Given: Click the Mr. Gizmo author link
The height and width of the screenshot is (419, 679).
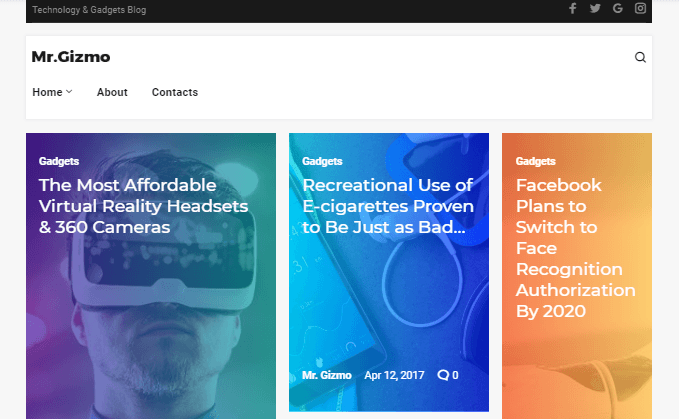Looking at the screenshot, I should 327,375.
